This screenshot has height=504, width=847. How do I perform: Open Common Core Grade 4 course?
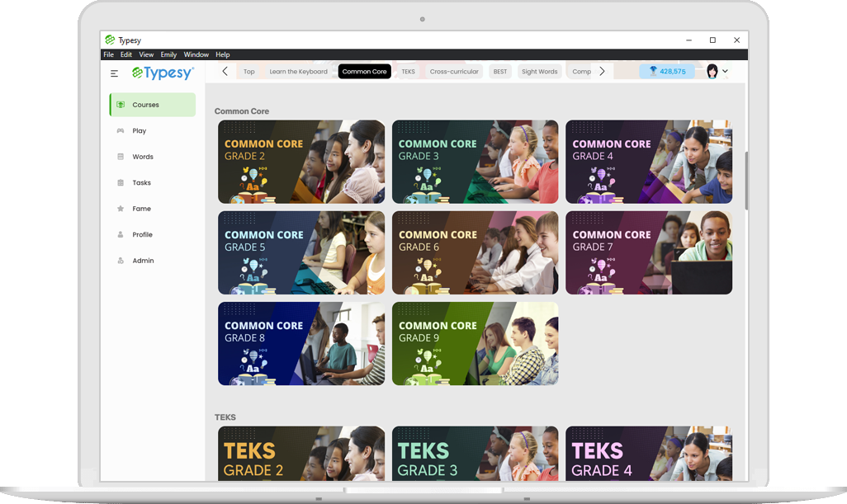coord(649,162)
